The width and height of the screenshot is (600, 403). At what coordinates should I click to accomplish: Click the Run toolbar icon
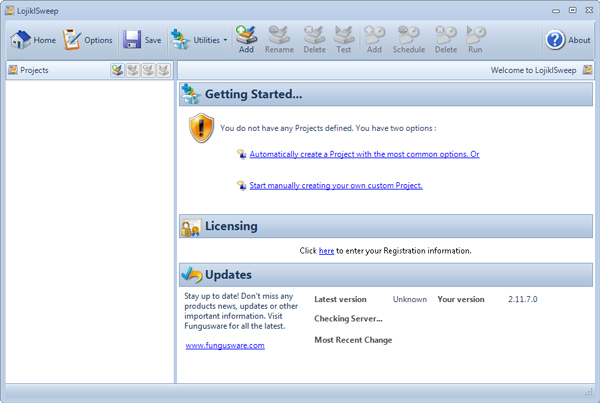pos(475,39)
